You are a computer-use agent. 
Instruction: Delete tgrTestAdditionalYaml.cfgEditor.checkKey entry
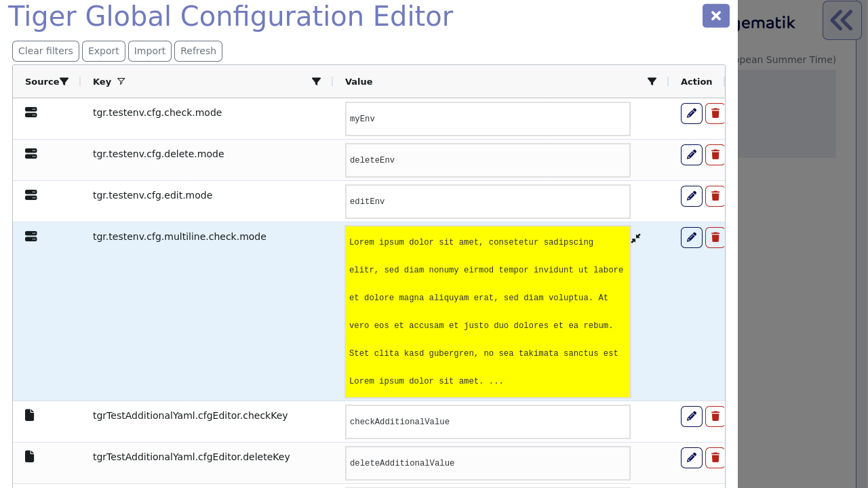click(x=715, y=416)
